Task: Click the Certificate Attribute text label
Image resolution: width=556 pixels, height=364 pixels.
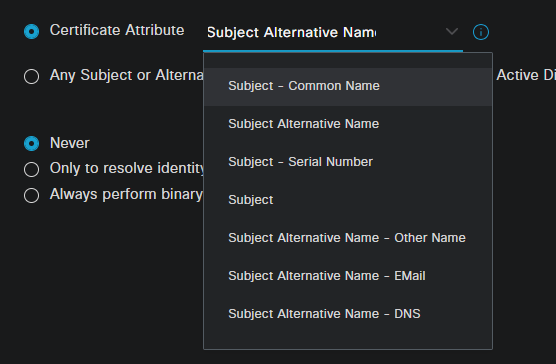Action: [x=117, y=30]
